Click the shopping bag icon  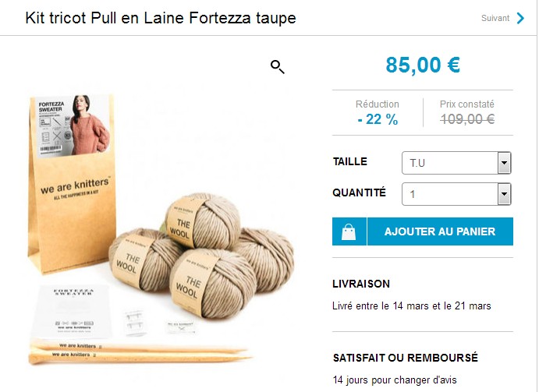coord(349,231)
